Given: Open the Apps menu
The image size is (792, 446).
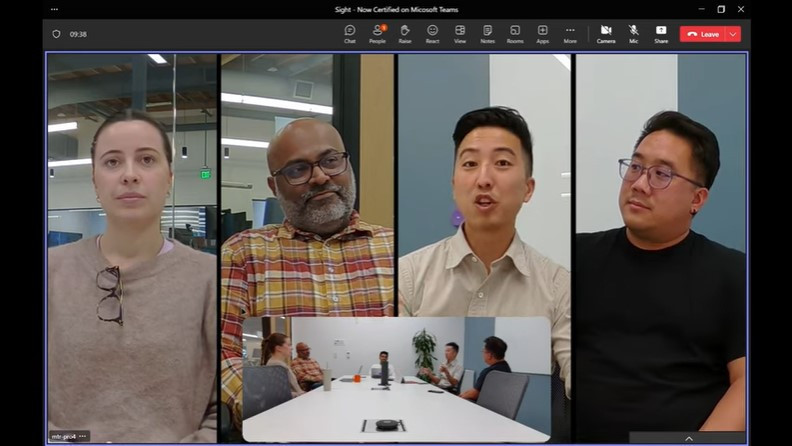Looking at the screenshot, I should click(542, 33).
